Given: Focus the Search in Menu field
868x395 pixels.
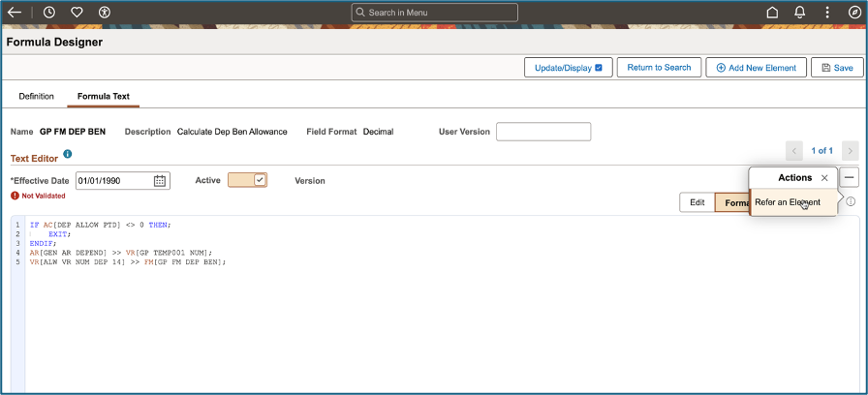Looking at the screenshot, I should coord(435,13).
